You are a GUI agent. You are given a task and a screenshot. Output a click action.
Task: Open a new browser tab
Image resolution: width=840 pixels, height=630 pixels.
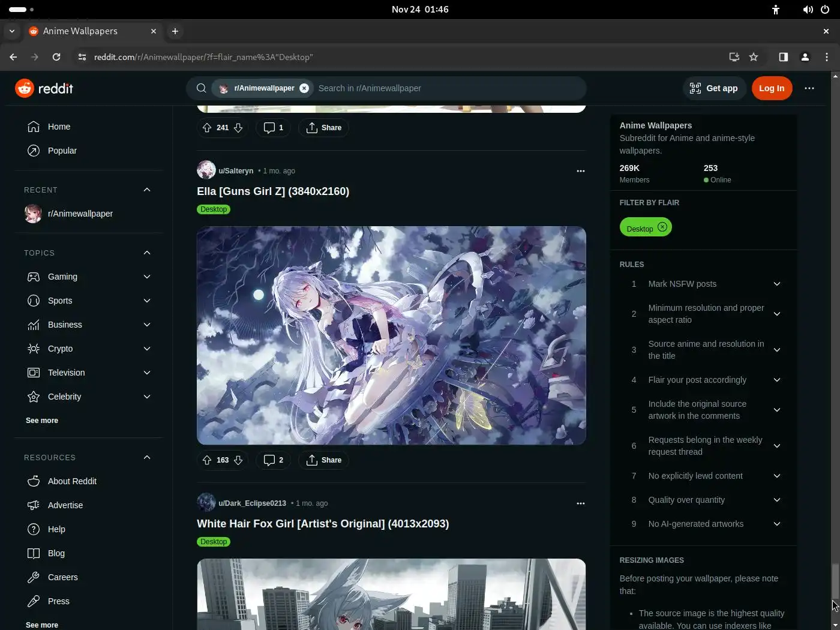175,31
